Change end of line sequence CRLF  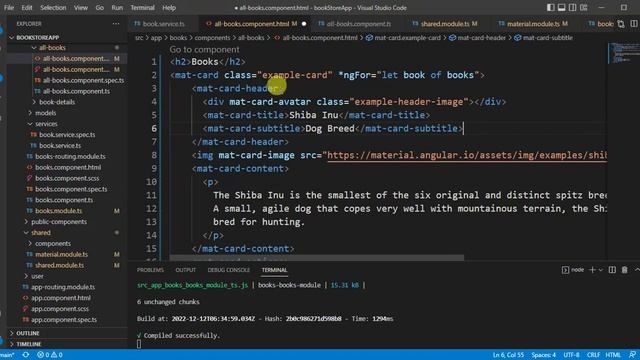click(x=593, y=355)
